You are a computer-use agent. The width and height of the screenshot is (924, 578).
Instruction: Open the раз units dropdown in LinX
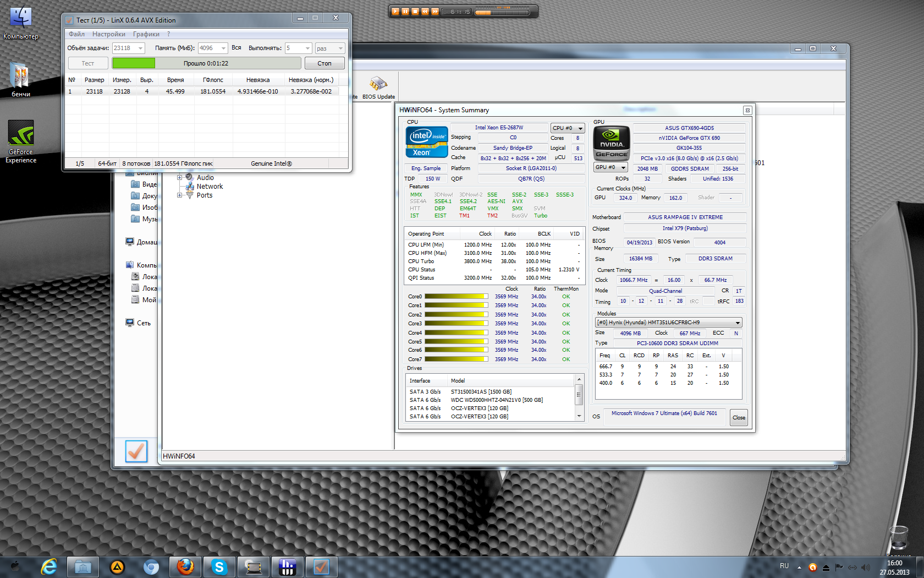click(x=330, y=48)
